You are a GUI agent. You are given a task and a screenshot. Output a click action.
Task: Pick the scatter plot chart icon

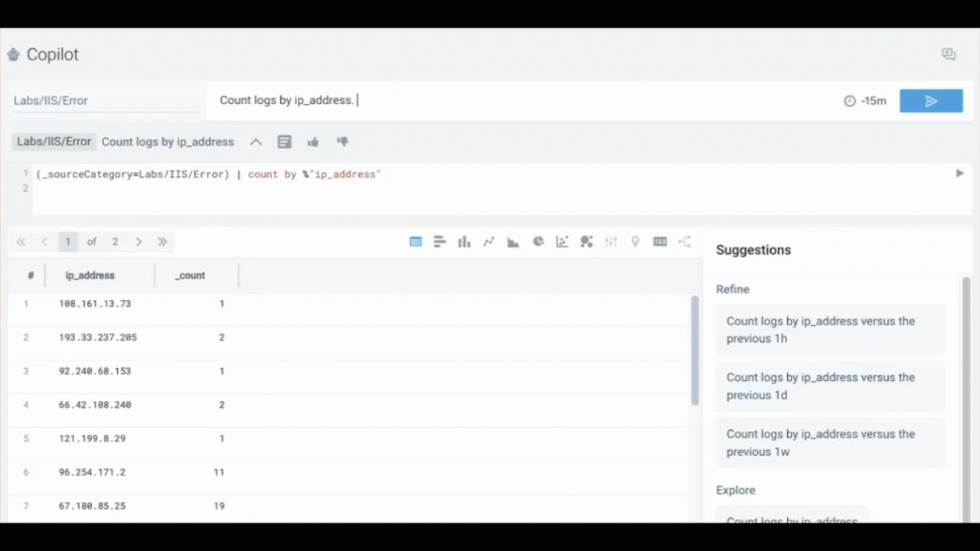pos(562,242)
